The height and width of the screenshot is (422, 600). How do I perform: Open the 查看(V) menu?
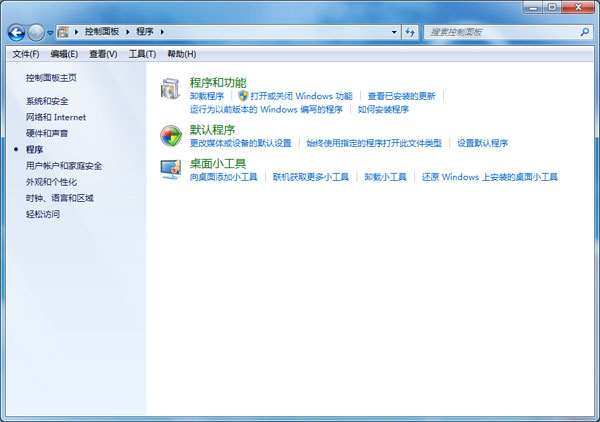point(103,54)
